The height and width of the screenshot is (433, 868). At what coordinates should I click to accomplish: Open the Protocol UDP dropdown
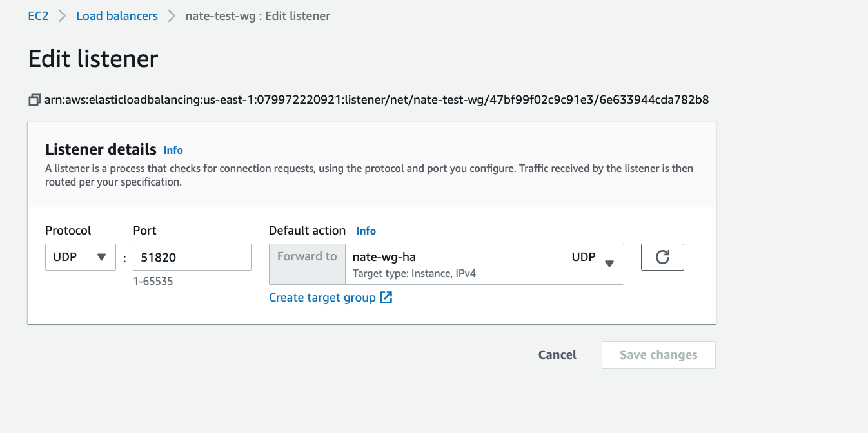tap(80, 257)
